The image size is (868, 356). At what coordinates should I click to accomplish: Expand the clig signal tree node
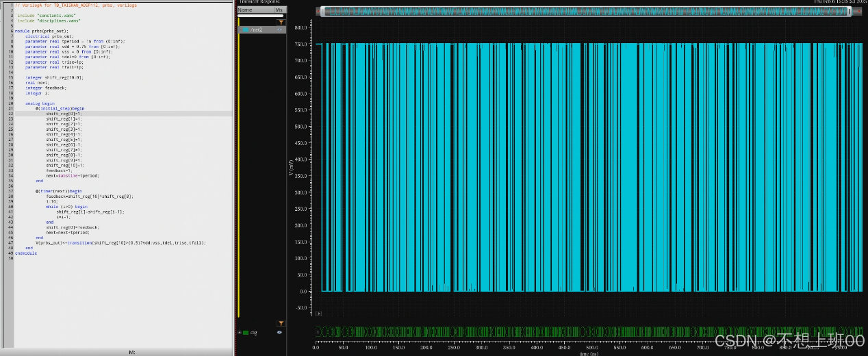pyautogui.click(x=240, y=331)
